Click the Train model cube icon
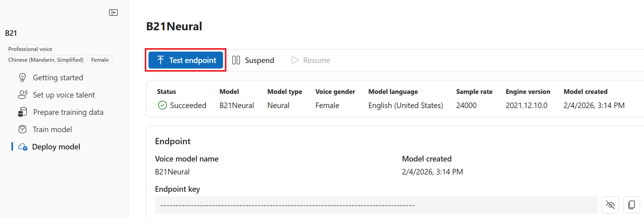Screen dimensions: 644x218 click(x=23, y=129)
